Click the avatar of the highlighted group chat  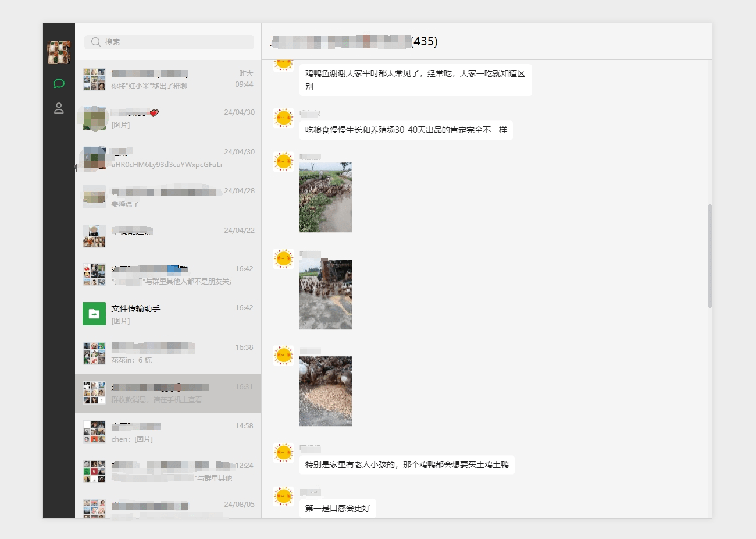click(94, 392)
